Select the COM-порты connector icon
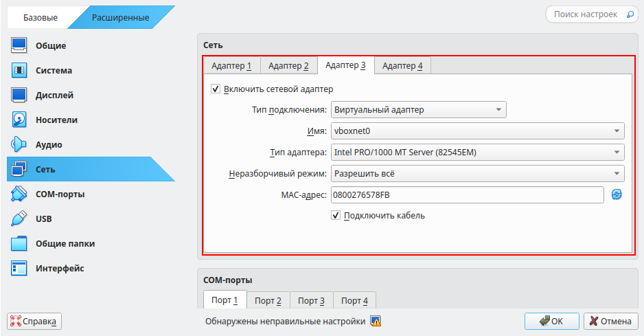This screenshot has width=644, height=336. pos(19,194)
